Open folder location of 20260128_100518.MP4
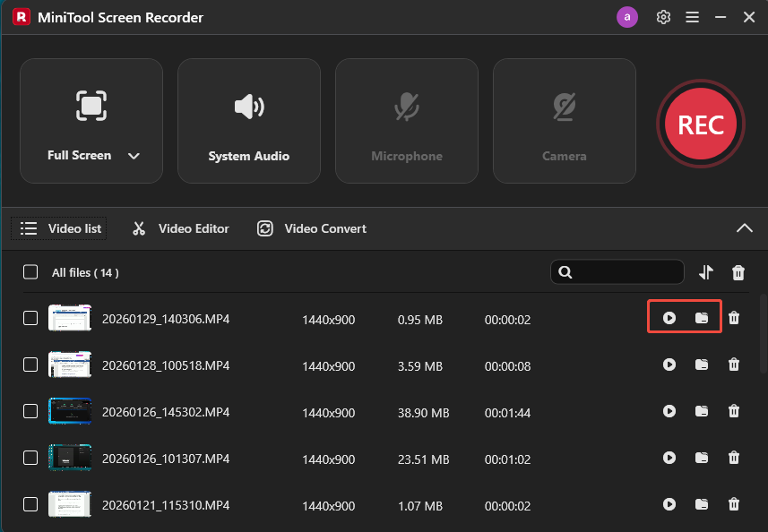 702,365
